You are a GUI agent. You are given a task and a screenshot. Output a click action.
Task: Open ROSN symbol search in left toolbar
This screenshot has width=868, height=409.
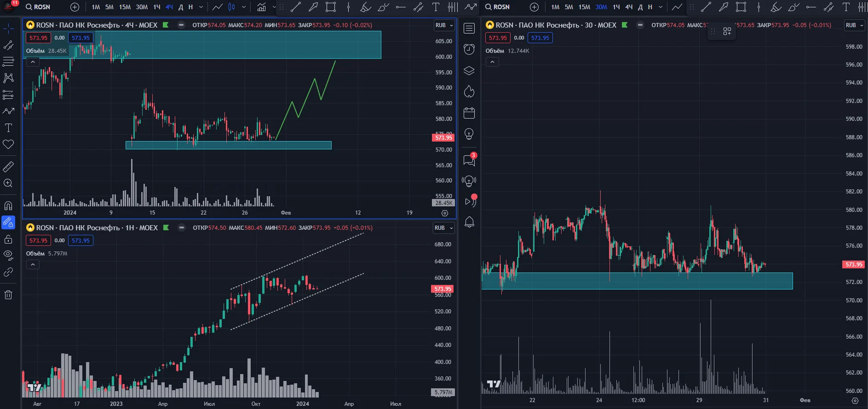coord(38,7)
